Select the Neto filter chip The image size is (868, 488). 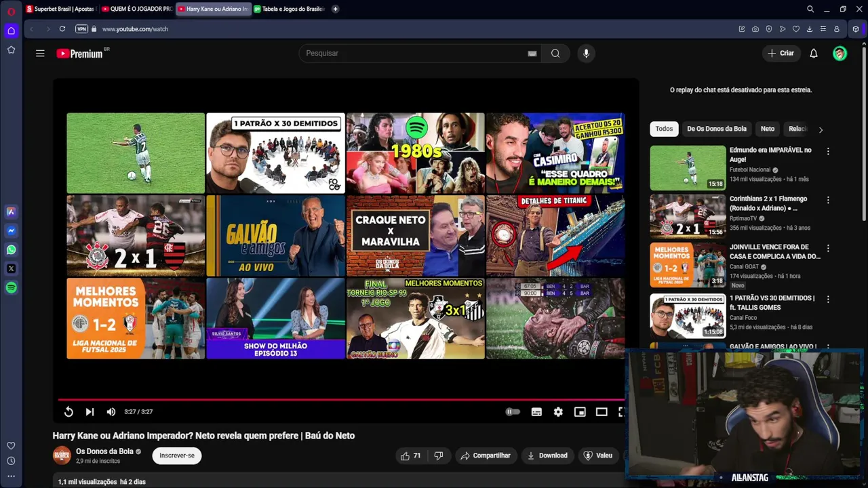pos(768,129)
